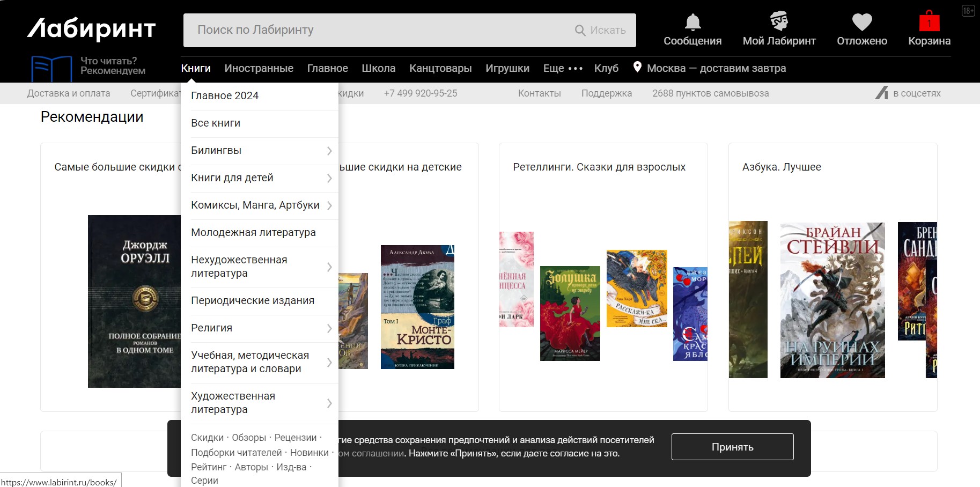This screenshot has height=487, width=980.
Task: Open the Школа navigation tab
Action: tap(378, 68)
